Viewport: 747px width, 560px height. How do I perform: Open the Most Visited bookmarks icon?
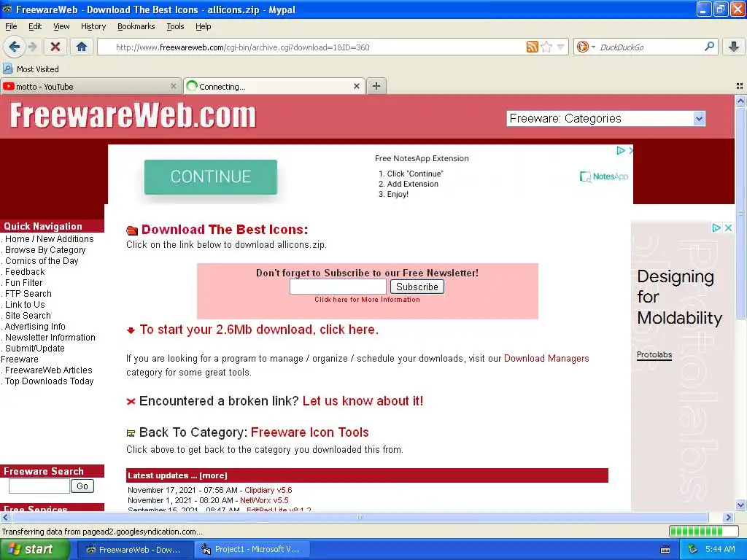point(7,69)
